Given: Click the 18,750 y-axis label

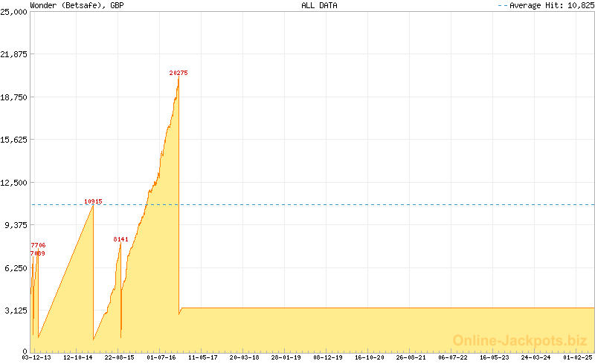Looking at the screenshot, I should click(13, 97).
